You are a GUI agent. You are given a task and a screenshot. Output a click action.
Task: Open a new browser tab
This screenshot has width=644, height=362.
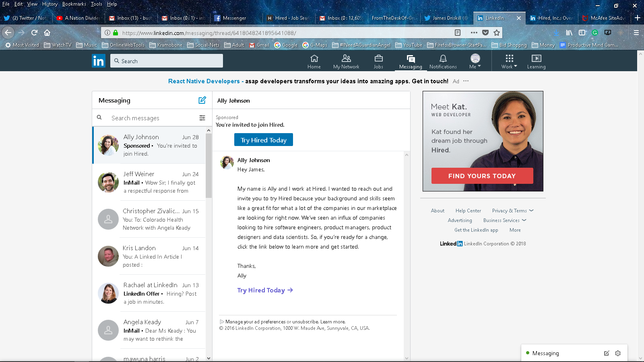point(638,18)
